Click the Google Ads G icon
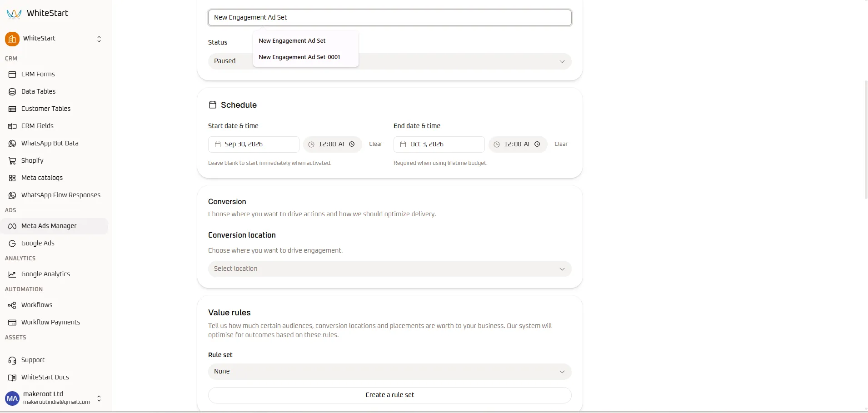This screenshot has width=868, height=413. tap(12, 243)
